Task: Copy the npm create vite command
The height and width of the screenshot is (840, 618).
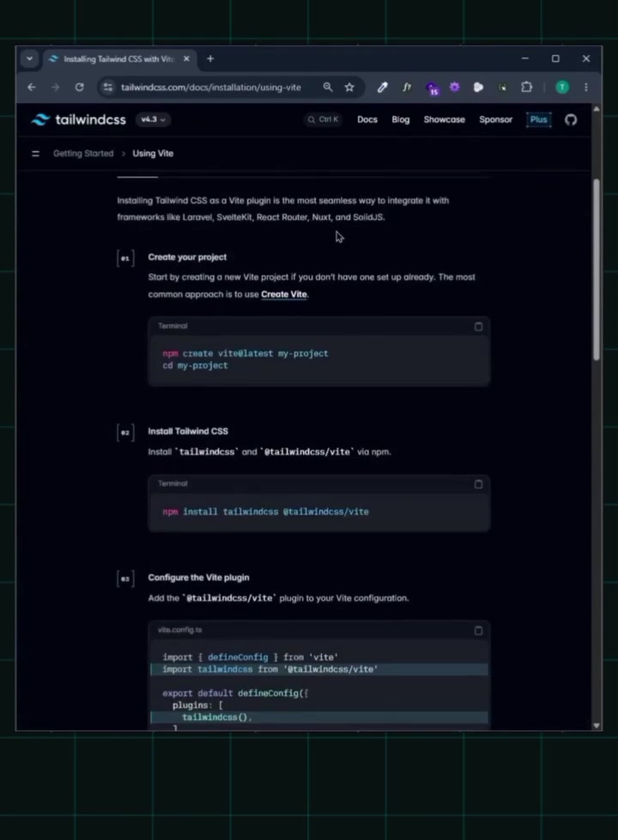Action: pos(478,326)
